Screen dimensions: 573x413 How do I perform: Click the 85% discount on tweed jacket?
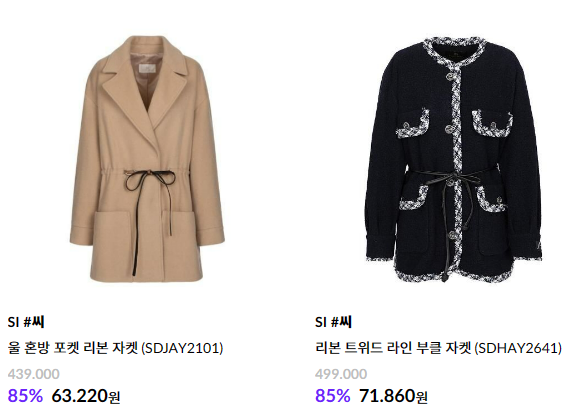click(x=333, y=395)
